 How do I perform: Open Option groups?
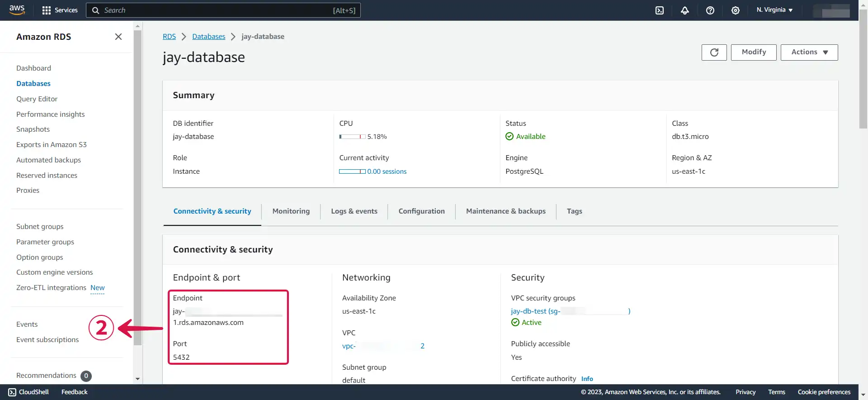point(39,257)
